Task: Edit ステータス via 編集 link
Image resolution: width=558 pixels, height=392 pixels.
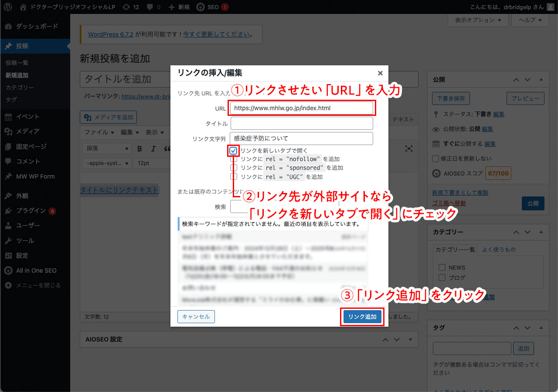Action: pyautogui.click(x=499, y=114)
